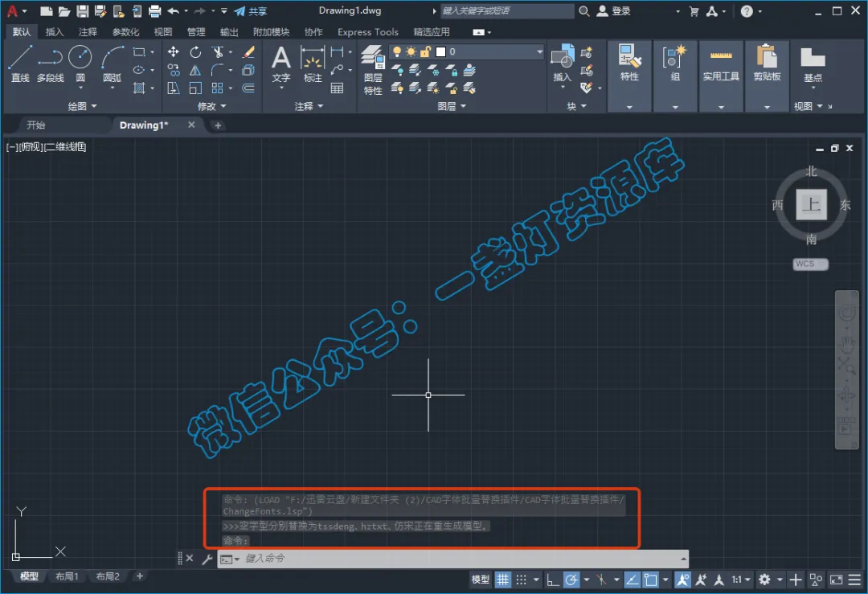Image resolution: width=868 pixels, height=594 pixels.
Task: Select the 多段线 (Polyline) tool
Action: click(x=51, y=63)
